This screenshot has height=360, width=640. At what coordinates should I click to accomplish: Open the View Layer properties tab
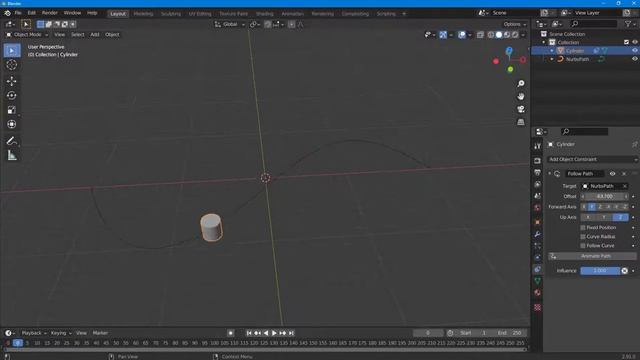pos(538,184)
